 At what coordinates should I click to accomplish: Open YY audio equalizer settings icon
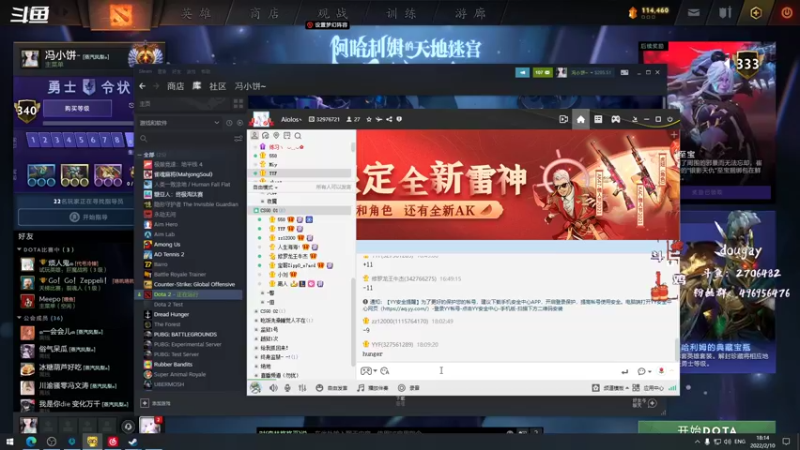pos(303,388)
